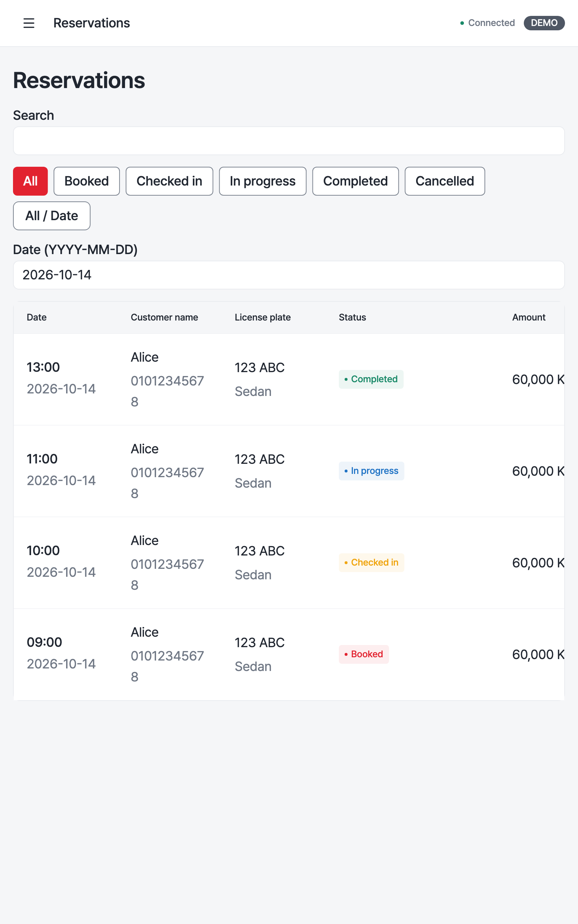Image resolution: width=578 pixels, height=924 pixels.
Task: Click the Date column header
Action: (37, 317)
